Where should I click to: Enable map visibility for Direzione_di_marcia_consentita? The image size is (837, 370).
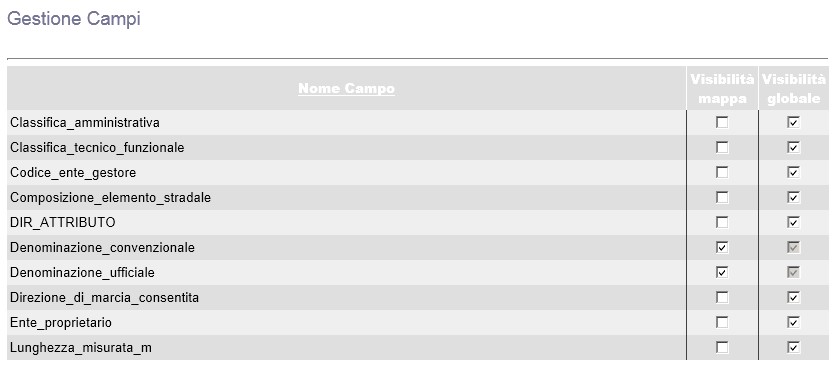pyautogui.click(x=722, y=297)
